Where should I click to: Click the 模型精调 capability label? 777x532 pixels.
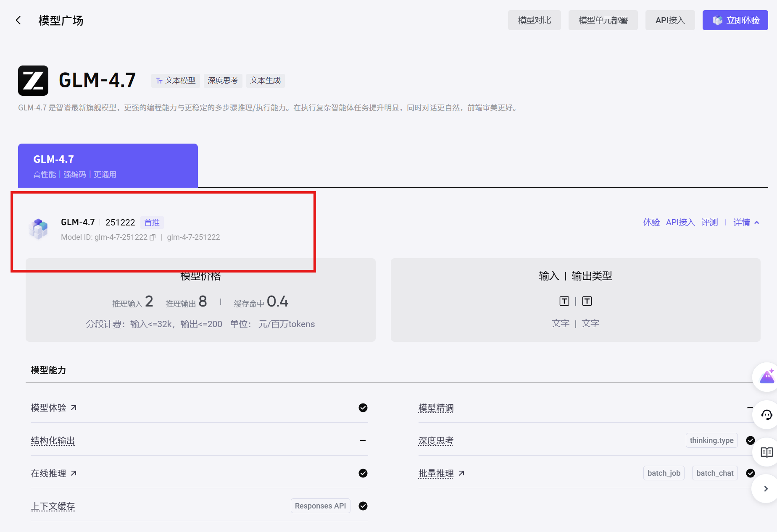point(436,408)
